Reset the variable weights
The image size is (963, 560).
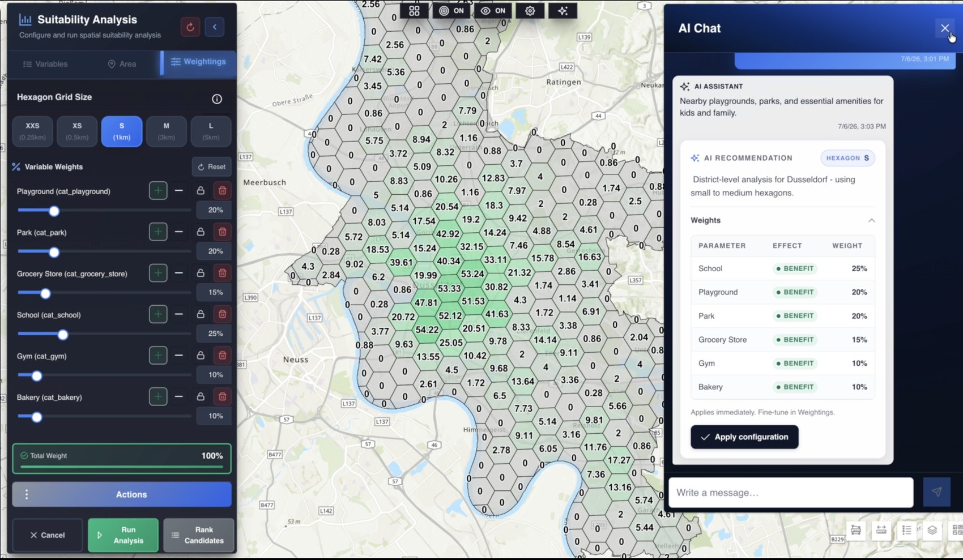click(x=212, y=167)
